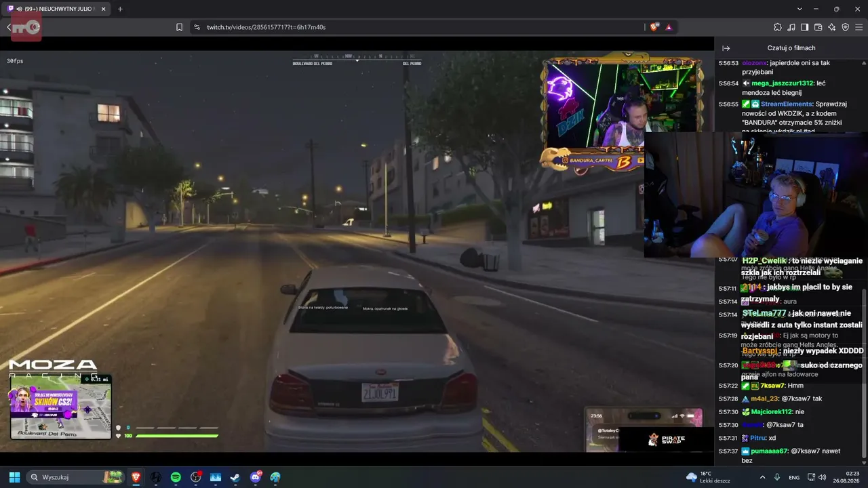This screenshot has height=488, width=868.
Task: Open Brave Shields lion icon
Action: (654, 27)
